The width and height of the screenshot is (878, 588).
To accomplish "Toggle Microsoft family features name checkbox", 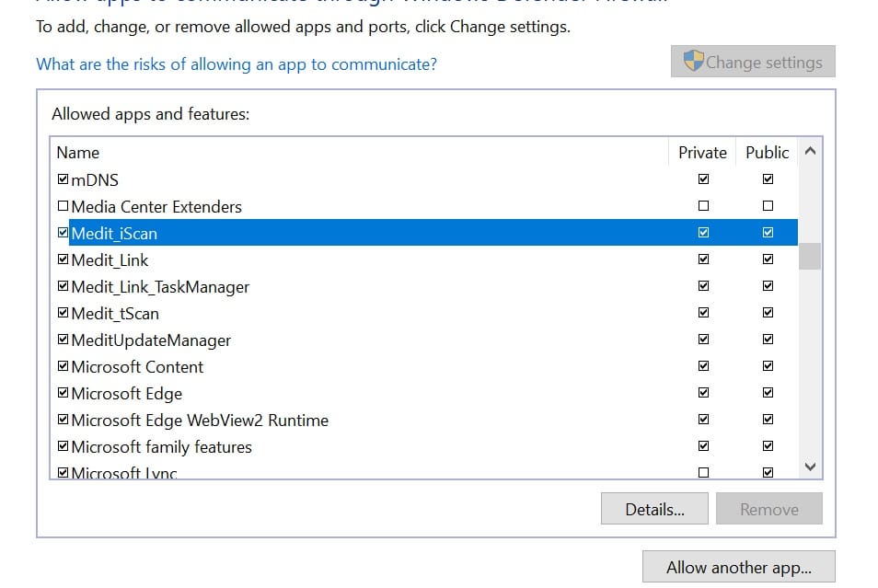I will (63, 446).
